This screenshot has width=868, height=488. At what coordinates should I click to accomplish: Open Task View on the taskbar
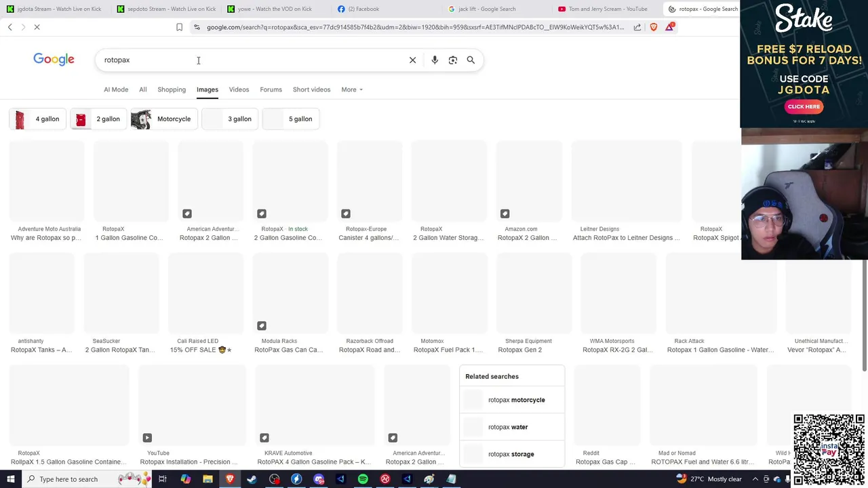(x=163, y=479)
